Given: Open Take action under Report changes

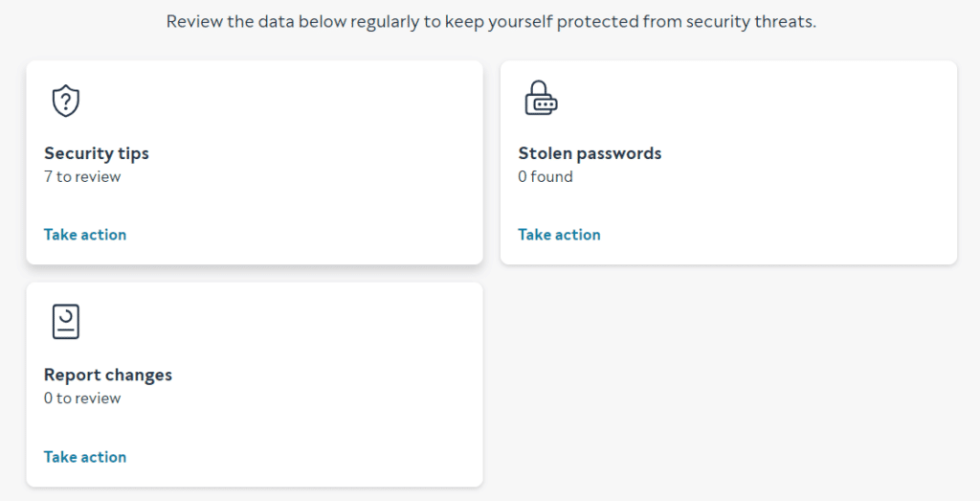Looking at the screenshot, I should click(x=85, y=457).
